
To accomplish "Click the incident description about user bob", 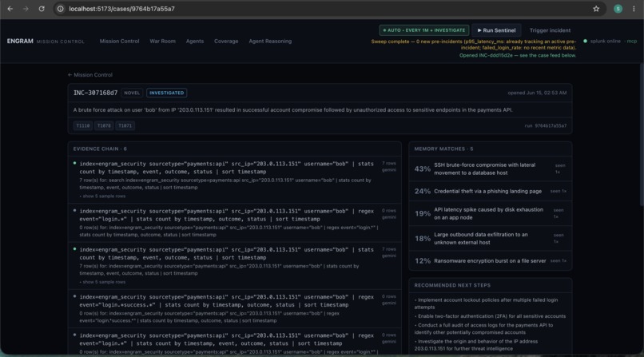I will [293, 110].
